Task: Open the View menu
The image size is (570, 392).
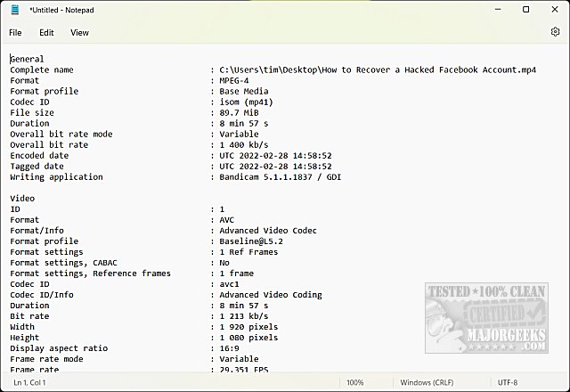Action: pyautogui.click(x=79, y=32)
